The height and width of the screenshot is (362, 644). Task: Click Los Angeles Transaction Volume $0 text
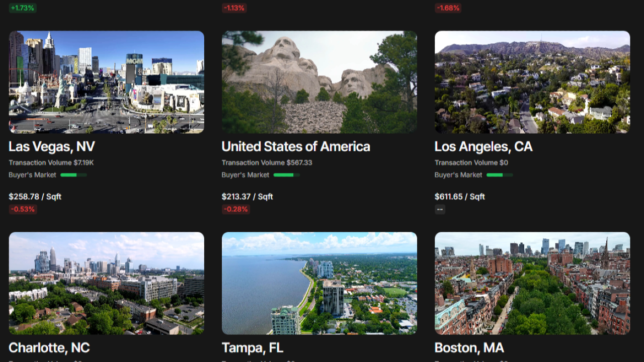click(471, 163)
